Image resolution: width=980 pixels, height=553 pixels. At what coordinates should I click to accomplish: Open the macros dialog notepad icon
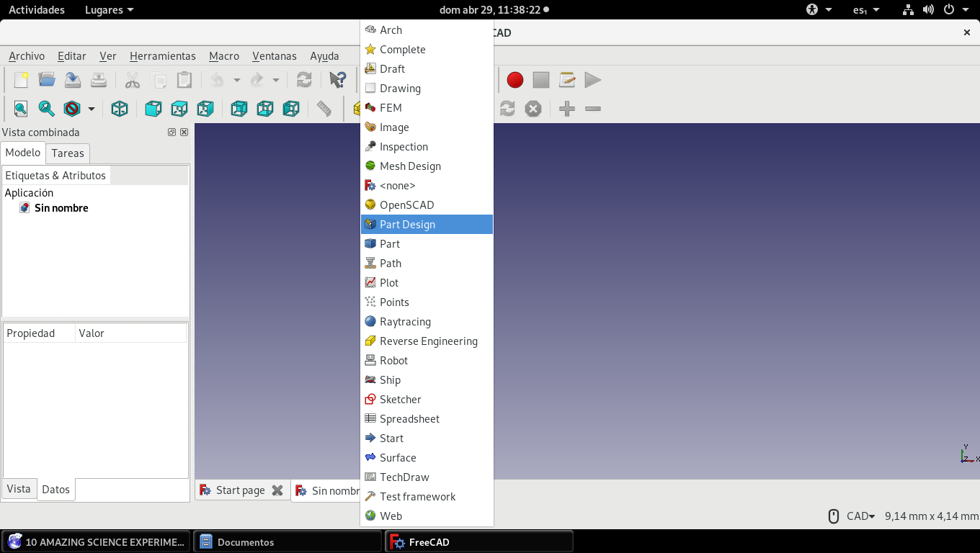point(567,80)
